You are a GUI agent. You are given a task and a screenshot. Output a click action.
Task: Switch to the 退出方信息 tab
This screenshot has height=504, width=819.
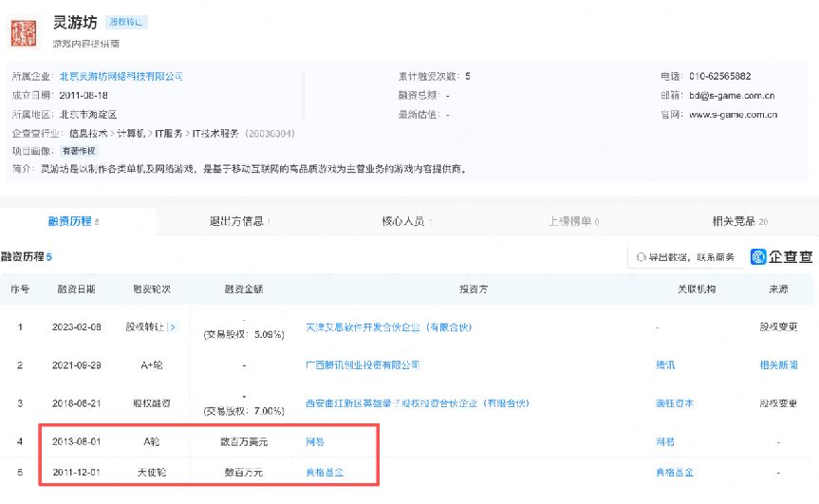click(240, 221)
